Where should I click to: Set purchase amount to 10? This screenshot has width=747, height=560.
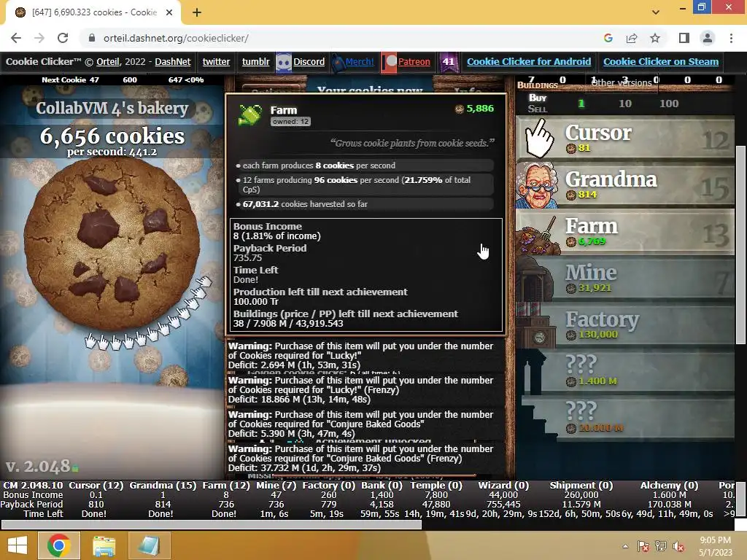pyautogui.click(x=625, y=104)
